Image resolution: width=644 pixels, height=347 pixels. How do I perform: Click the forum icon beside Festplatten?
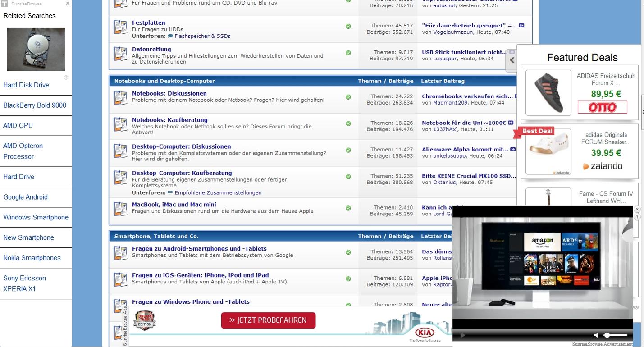pos(120,27)
